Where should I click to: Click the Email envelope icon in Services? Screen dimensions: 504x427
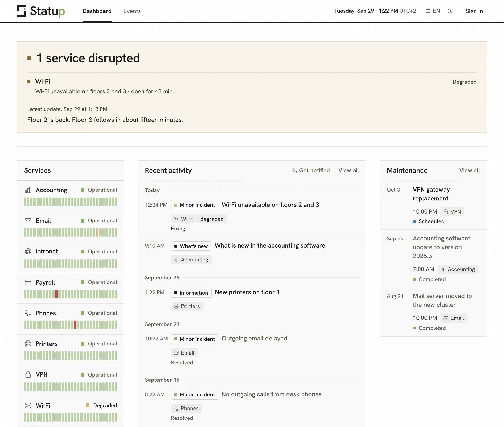(28, 221)
